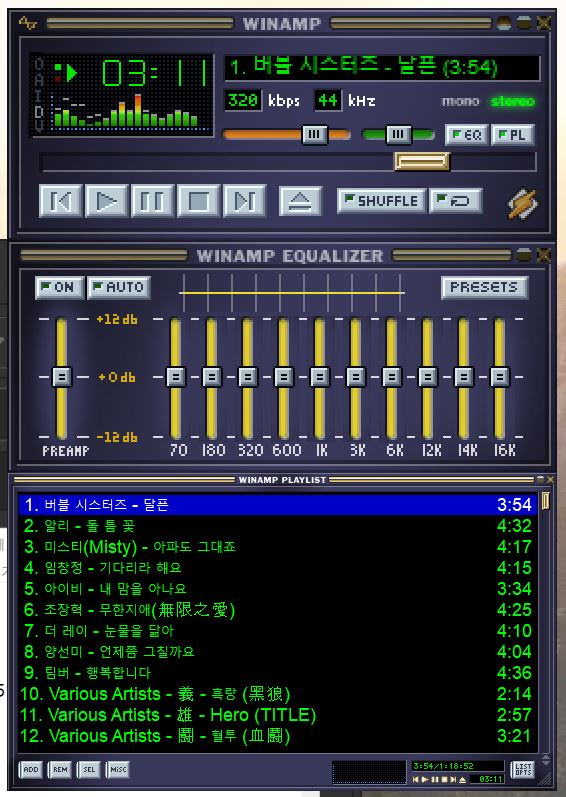Click the O options letter in clutterbar
The width and height of the screenshot is (566, 797).
point(39,65)
